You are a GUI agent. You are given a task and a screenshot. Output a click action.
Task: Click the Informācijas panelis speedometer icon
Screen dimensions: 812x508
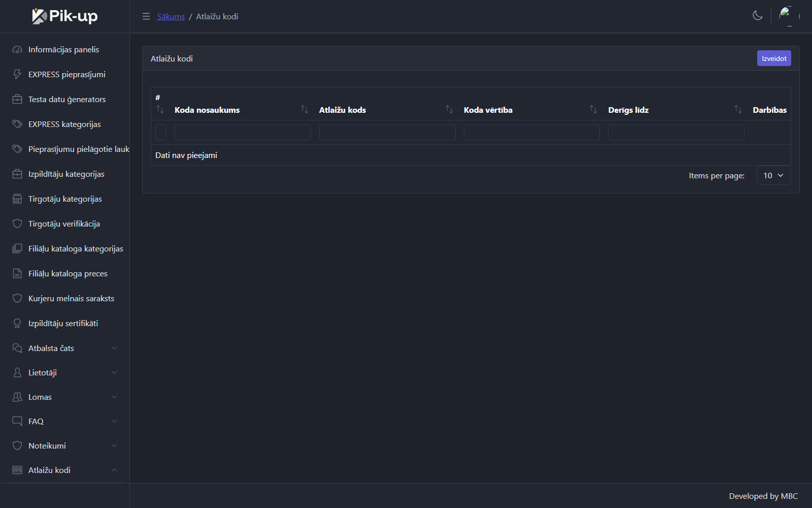(x=17, y=49)
